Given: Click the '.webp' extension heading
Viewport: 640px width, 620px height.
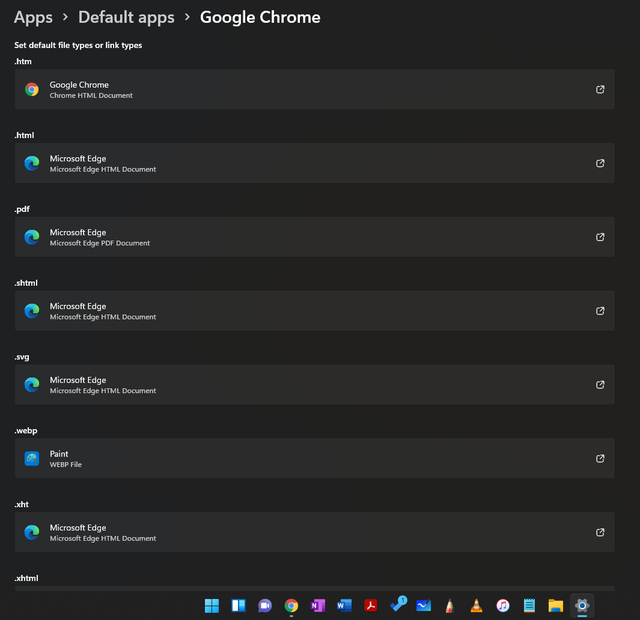Looking at the screenshot, I should (26, 431).
